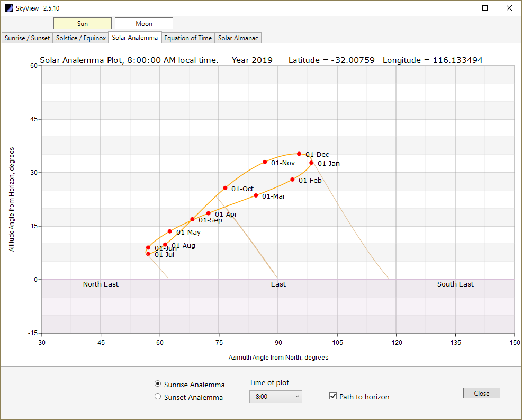Click the 01-Dec red marker point
This screenshot has width=522, height=420.
click(299, 154)
